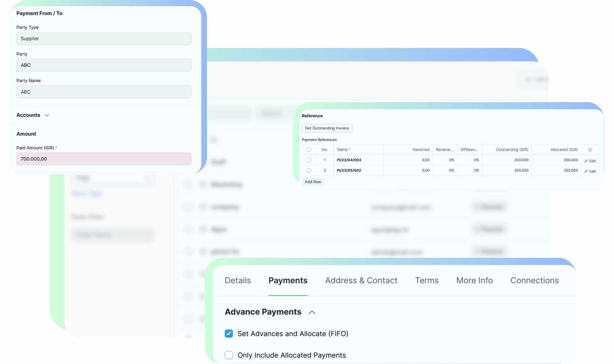Enable Only Include Allocated Payments
The width and height of the screenshot is (614, 364).
click(x=229, y=355)
